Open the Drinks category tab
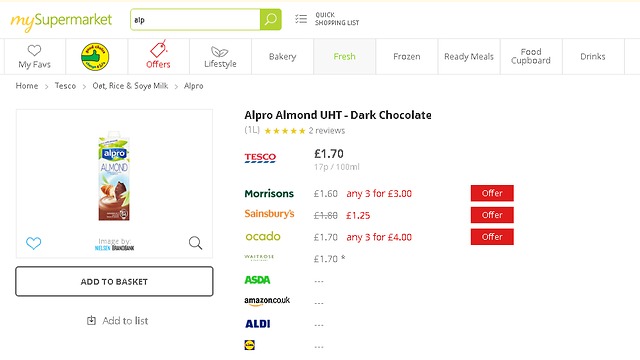Viewport: 640px width, 360px height. coord(593,56)
